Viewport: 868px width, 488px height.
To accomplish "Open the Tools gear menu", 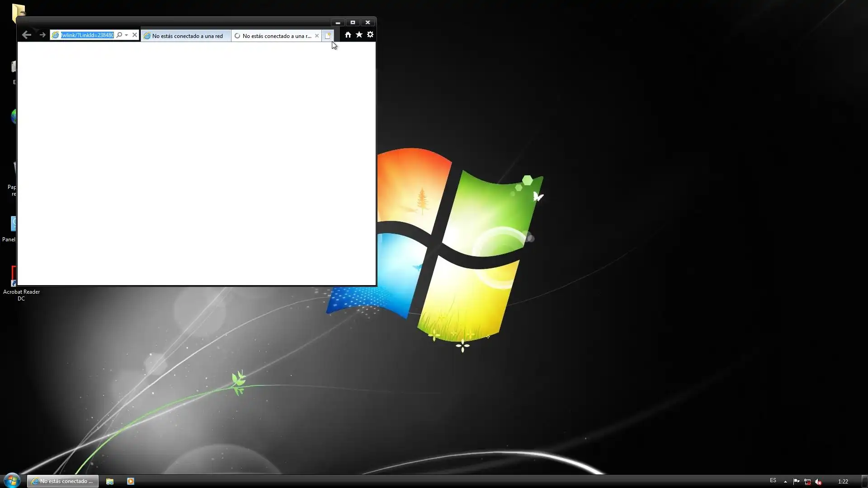I will (x=370, y=35).
